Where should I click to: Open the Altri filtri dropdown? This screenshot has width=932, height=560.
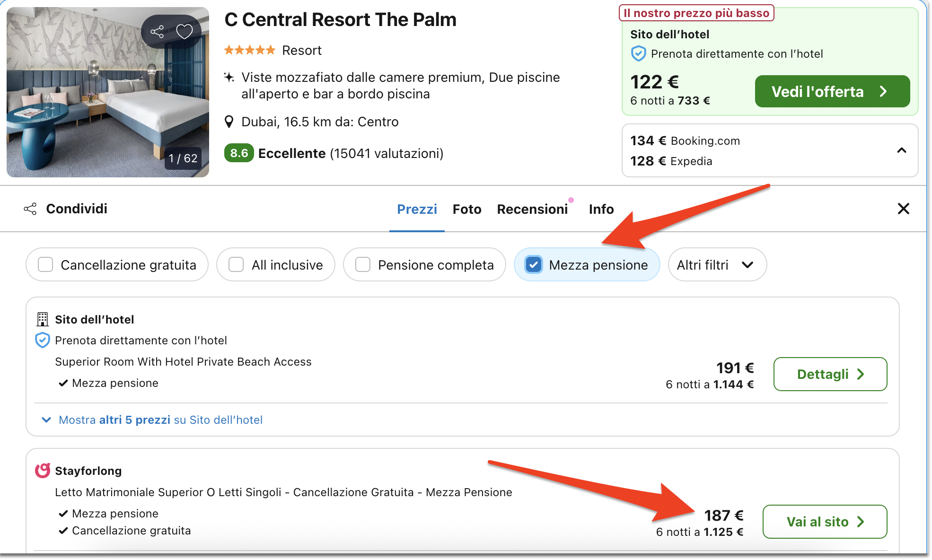717,264
